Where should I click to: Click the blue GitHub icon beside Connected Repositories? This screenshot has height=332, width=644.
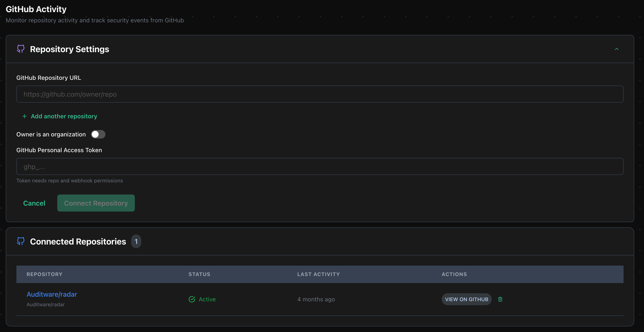tap(20, 241)
